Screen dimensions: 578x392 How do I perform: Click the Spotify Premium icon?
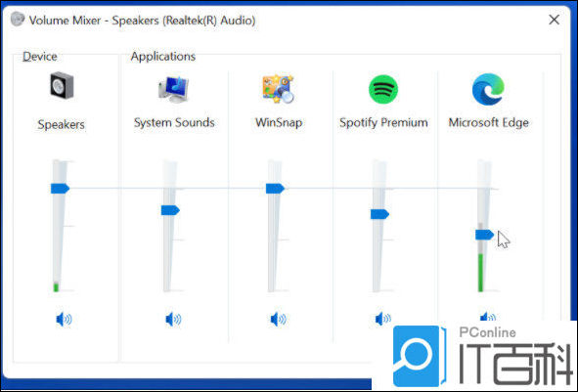pos(383,89)
